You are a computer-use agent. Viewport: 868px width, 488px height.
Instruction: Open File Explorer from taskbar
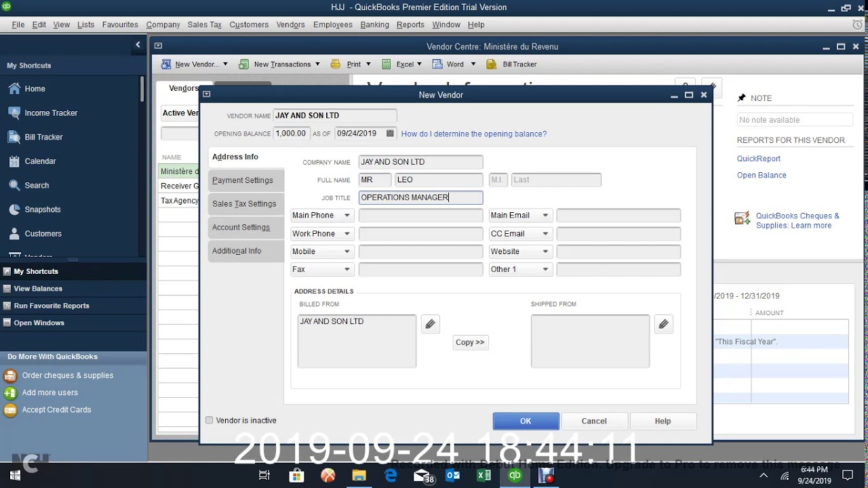[x=359, y=476]
